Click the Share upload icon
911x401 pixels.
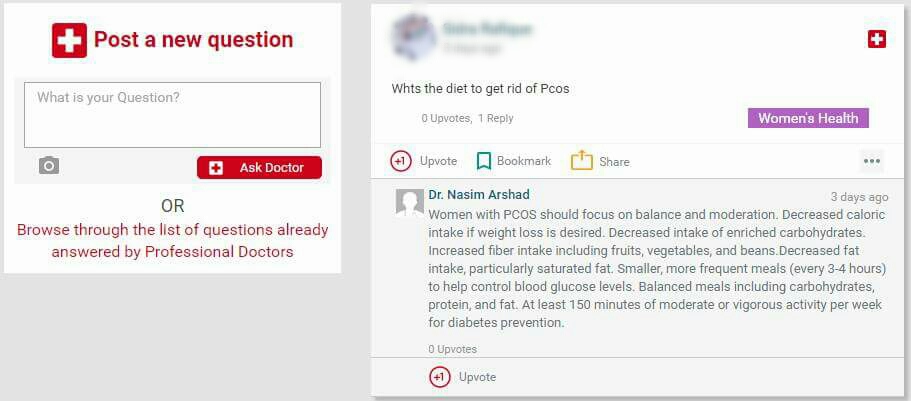click(x=582, y=160)
